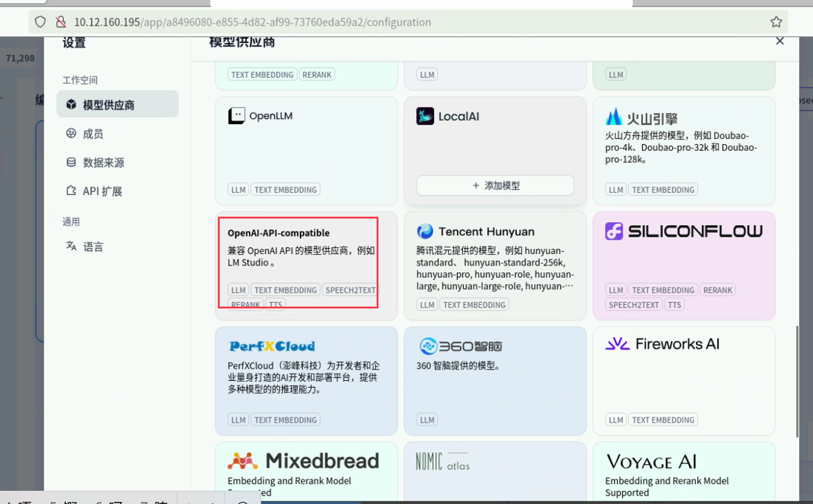Click the LM Studio description text

point(301,257)
